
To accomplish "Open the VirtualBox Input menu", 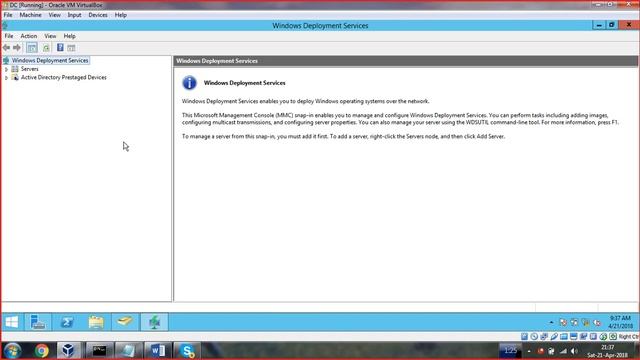I will [74, 15].
